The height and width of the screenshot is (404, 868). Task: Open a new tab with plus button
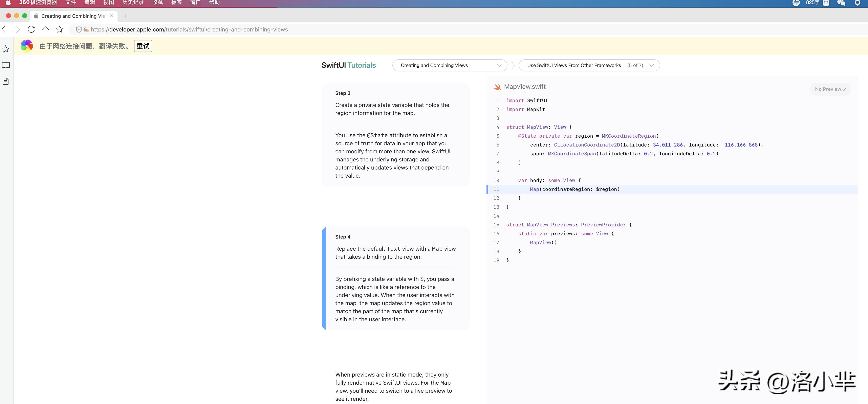coord(126,16)
